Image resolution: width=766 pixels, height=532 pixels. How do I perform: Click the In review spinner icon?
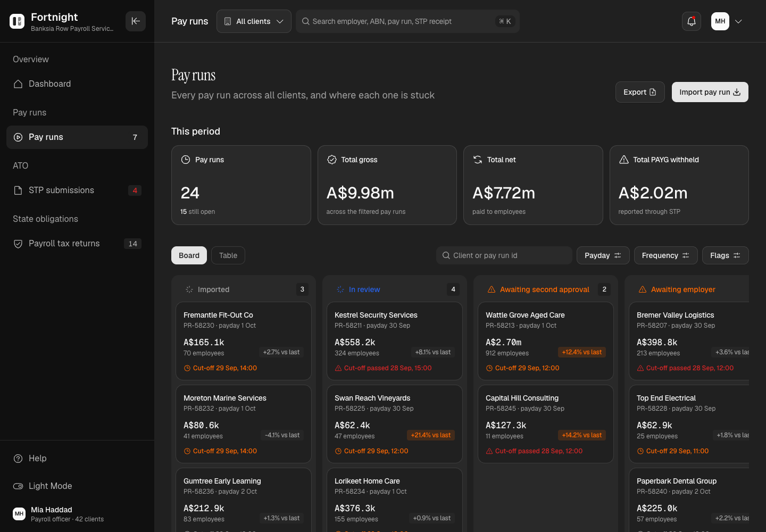tap(340, 289)
